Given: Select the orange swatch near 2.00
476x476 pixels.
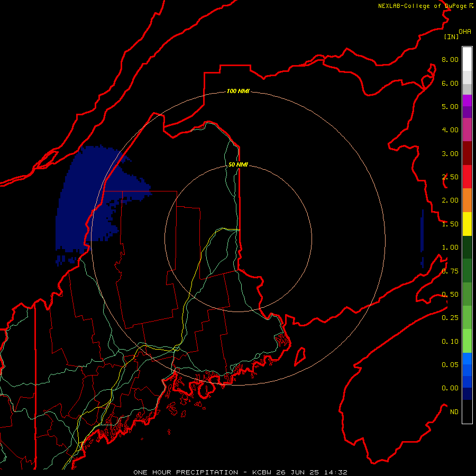Looking at the screenshot, I should click(x=467, y=200).
